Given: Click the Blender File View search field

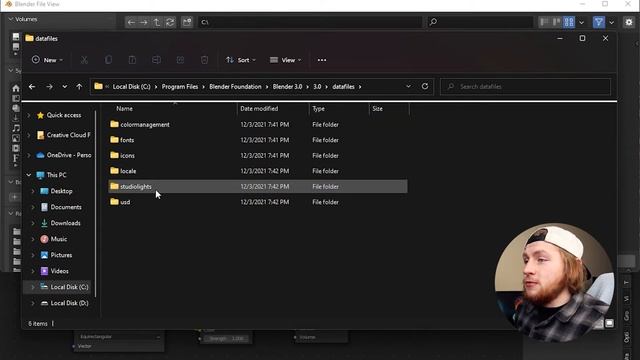Looking at the screenshot, I should (x=480, y=22).
